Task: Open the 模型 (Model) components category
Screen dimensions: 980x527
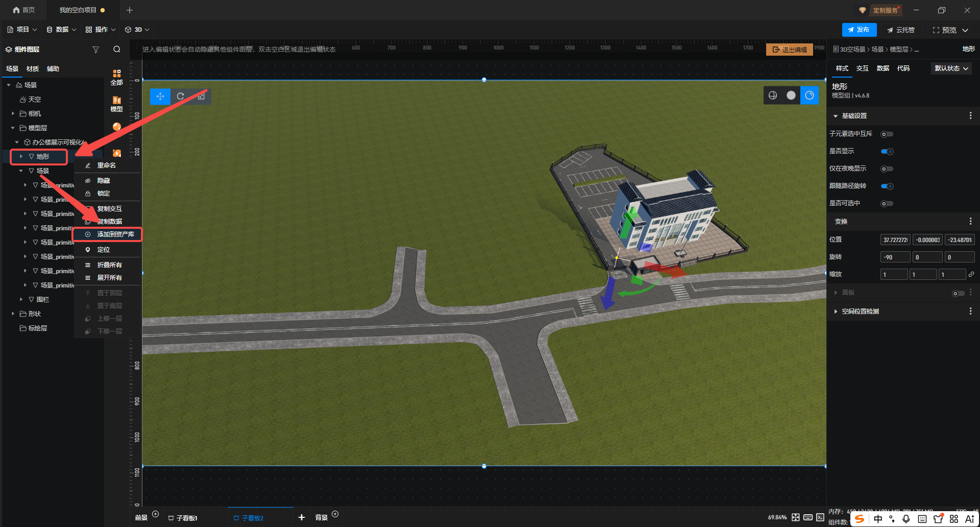Action: (x=116, y=104)
